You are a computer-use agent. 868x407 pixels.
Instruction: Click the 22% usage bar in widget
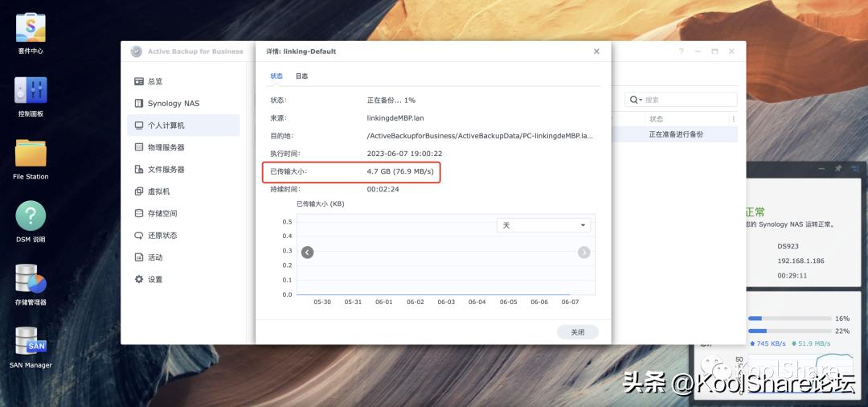coord(790,331)
